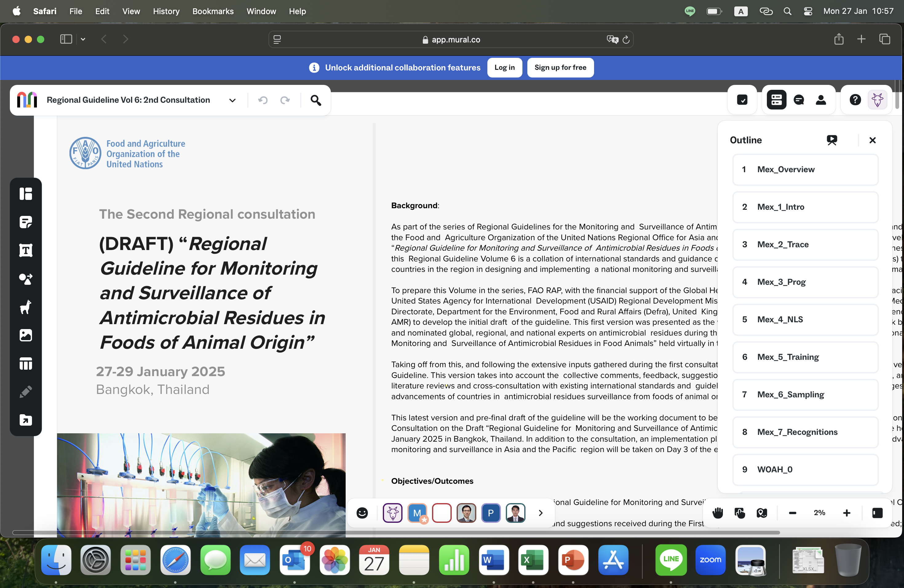904x588 pixels.
Task: Open Safari's View menu
Action: pyautogui.click(x=131, y=11)
